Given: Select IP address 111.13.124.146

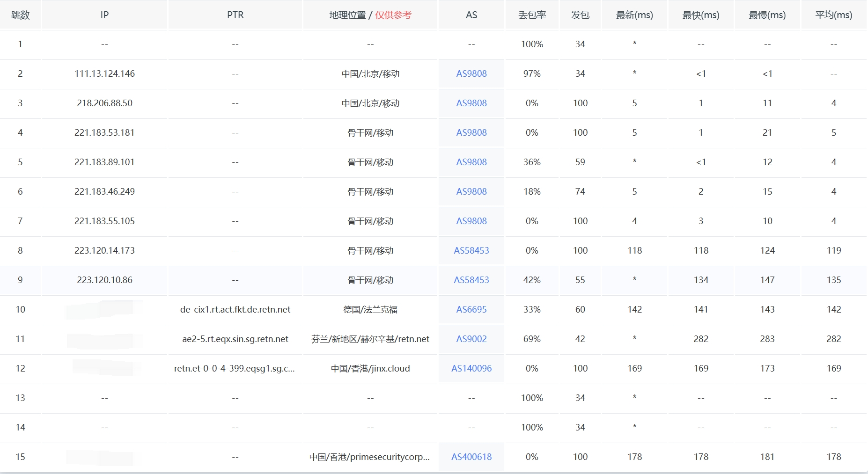Looking at the screenshot, I should (104, 73).
